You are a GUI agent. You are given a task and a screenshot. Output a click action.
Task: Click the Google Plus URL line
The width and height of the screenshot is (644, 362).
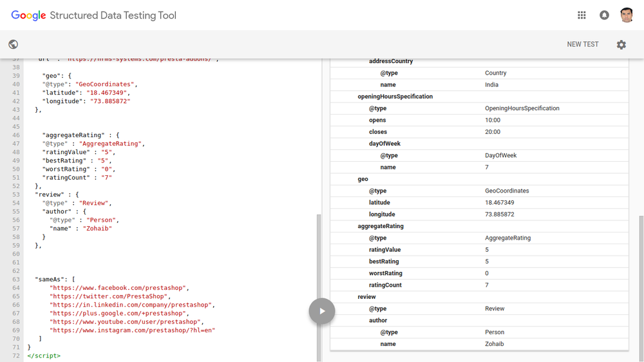(x=118, y=313)
